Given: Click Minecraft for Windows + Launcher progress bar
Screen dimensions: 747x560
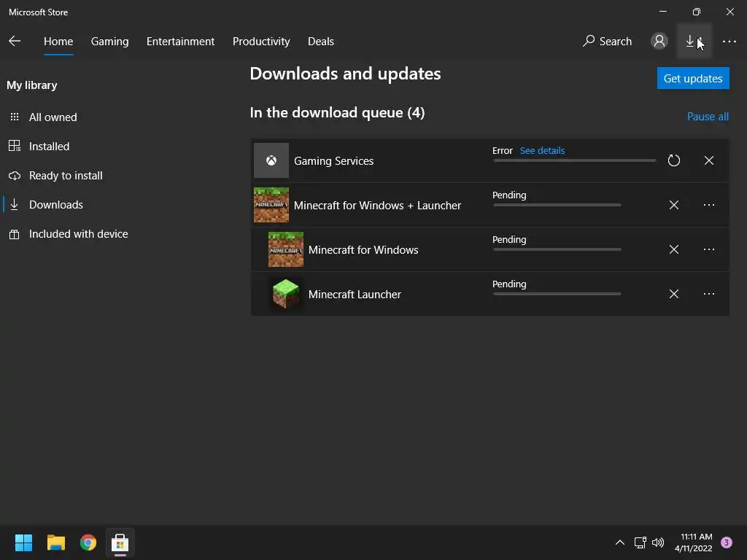Looking at the screenshot, I should point(557,205).
